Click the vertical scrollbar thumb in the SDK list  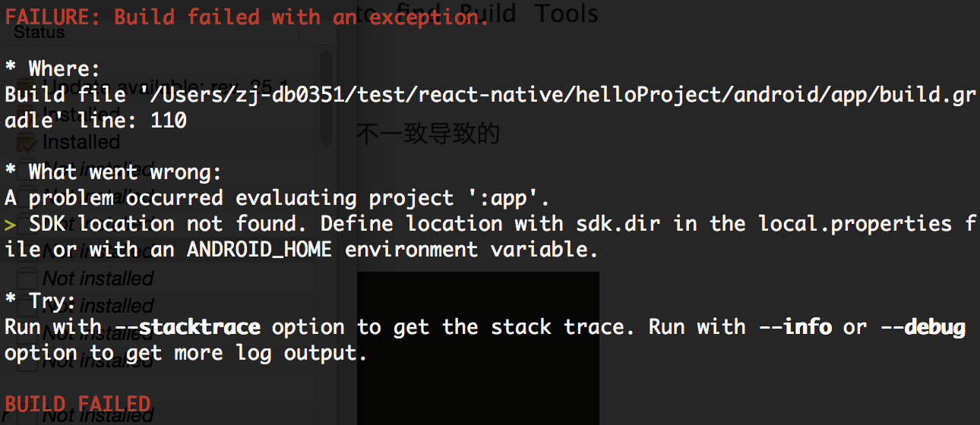[x=327, y=97]
